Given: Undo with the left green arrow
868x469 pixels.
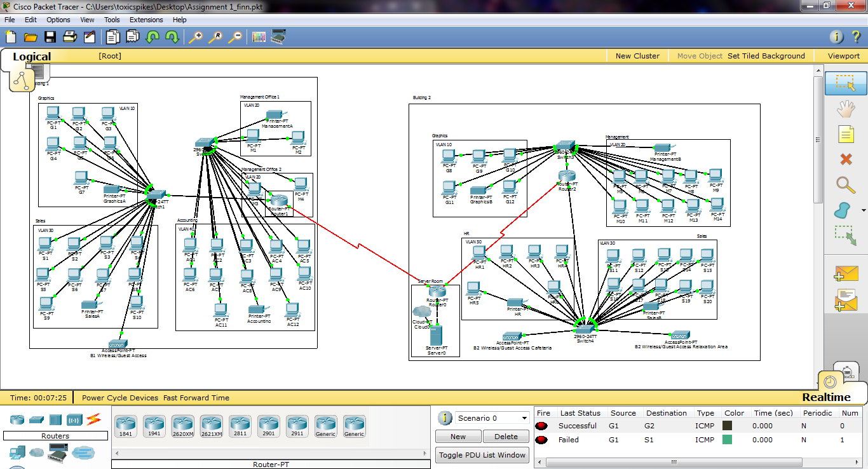Looking at the screenshot, I should pyautogui.click(x=152, y=37).
